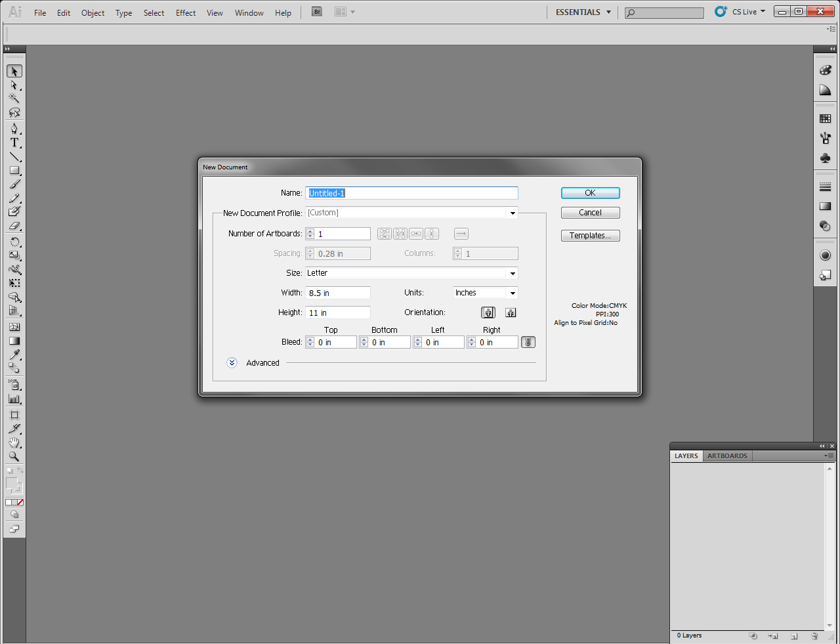The width and height of the screenshot is (840, 644).
Task: Activate the Type tool
Action: pyautogui.click(x=14, y=142)
